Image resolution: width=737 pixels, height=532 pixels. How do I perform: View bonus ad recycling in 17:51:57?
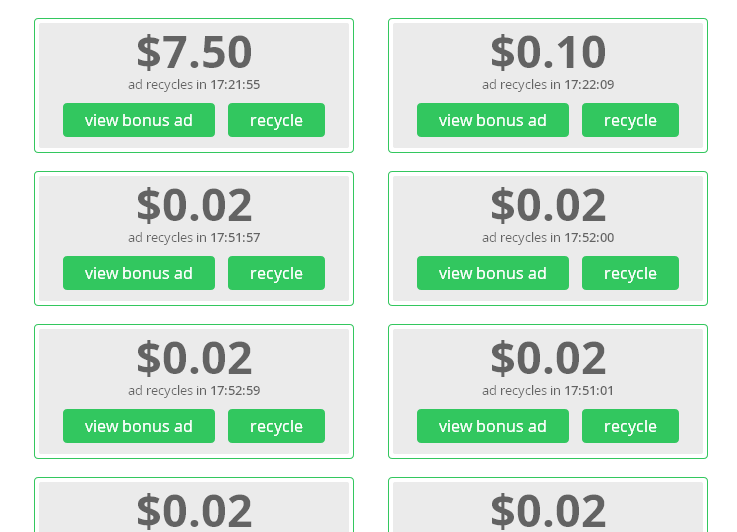click(139, 273)
